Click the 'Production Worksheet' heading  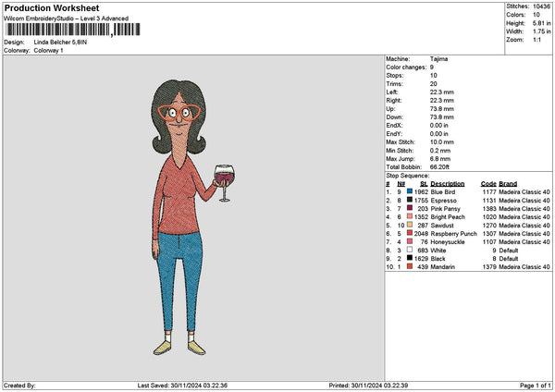52,7
